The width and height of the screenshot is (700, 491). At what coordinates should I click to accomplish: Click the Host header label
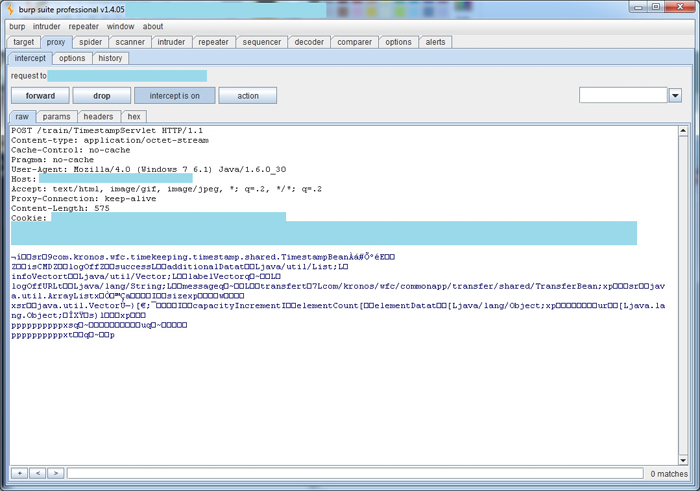pyautogui.click(x=24, y=179)
